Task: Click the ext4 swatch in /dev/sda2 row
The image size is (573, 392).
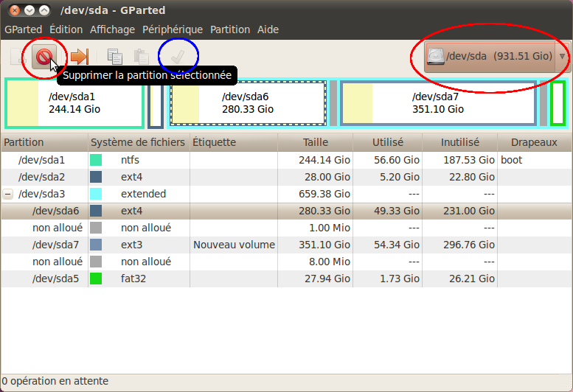Action: [x=96, y=177]
